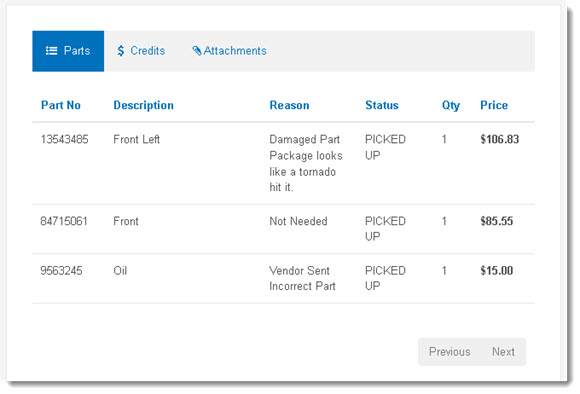Open the Attachments tab
580x394 pixels.
[x=229, y=51]
